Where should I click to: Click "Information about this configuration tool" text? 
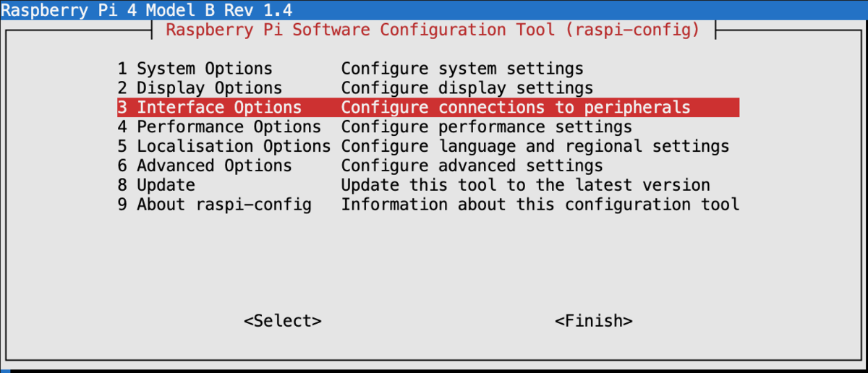pyautogui.click(x=540, y=205)
